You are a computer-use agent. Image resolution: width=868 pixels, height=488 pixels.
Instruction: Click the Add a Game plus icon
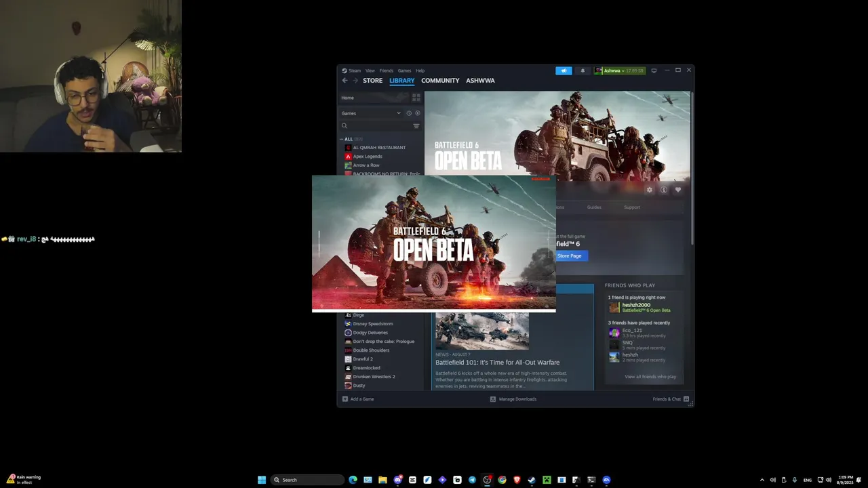point(345,399)
